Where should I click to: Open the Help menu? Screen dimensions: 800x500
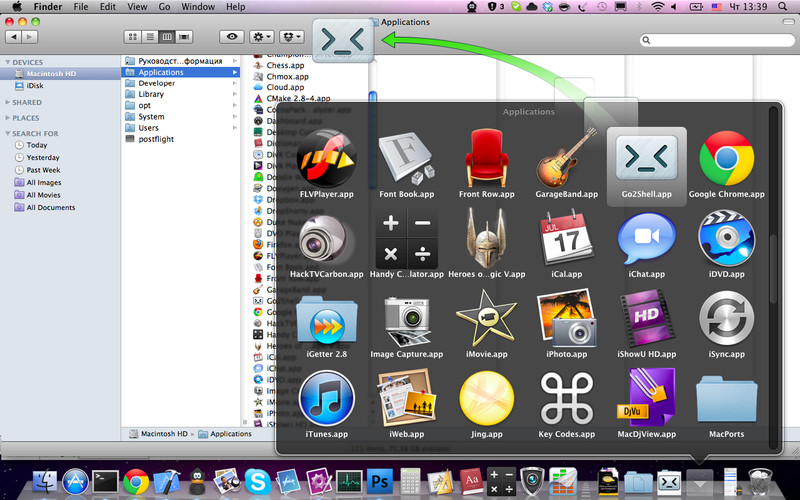click(235, 7)
